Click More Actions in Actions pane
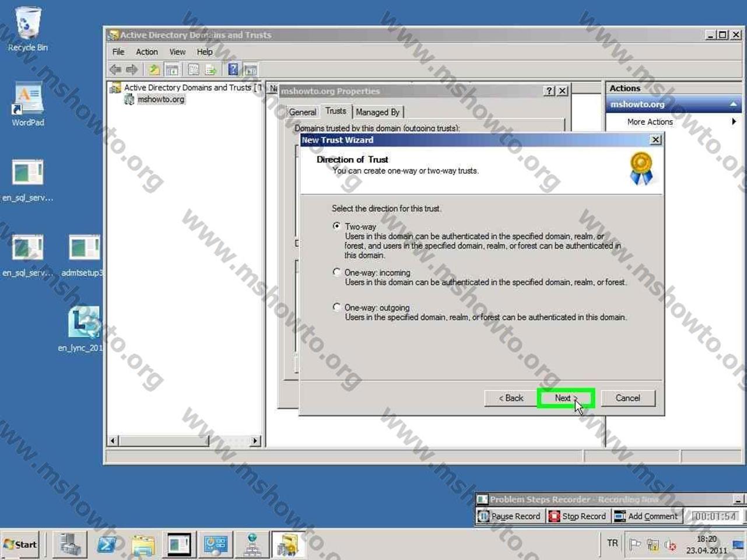The height and width of the screenshot is (560, 747). click(x=650, y=121)
